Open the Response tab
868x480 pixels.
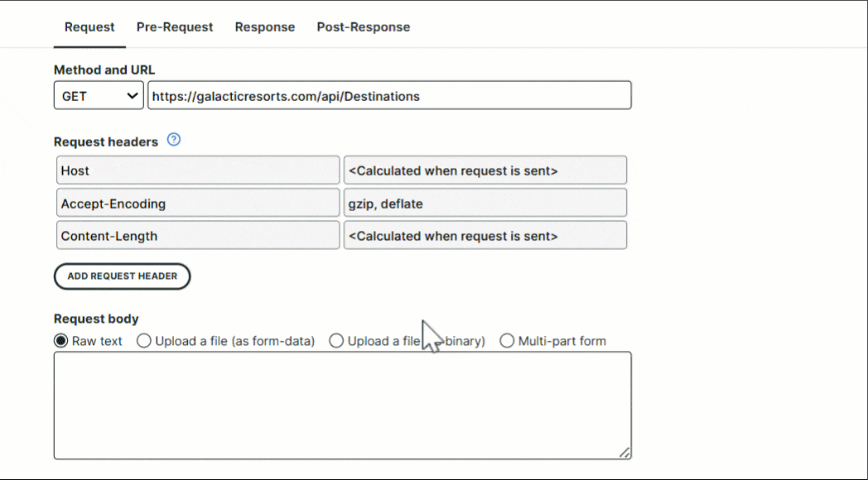265,27
